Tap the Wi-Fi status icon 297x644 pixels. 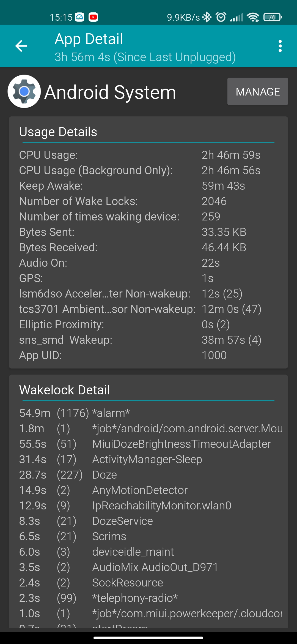(x=253, y=17)
